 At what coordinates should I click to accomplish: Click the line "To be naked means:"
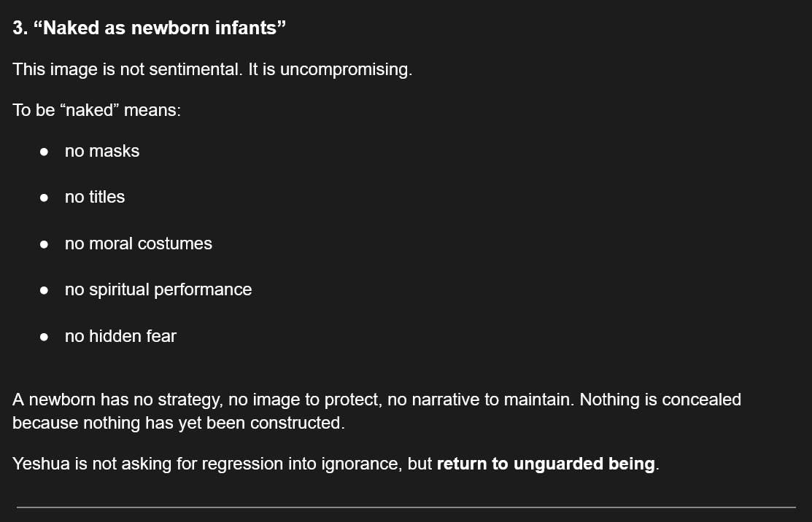click(96, 111)
